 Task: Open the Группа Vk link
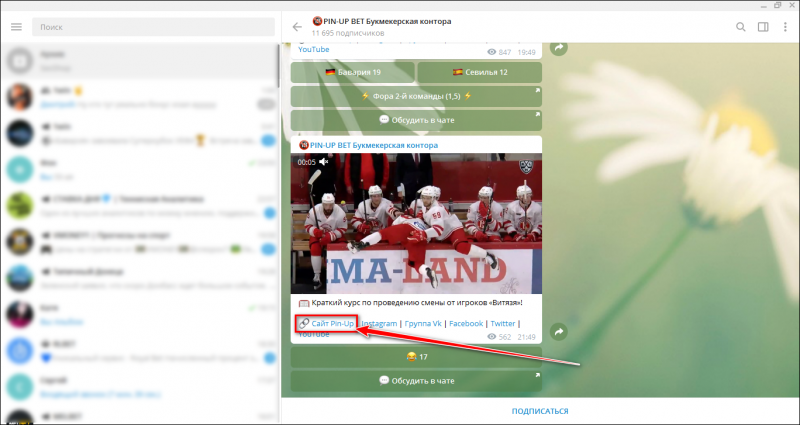pos(423,323)
